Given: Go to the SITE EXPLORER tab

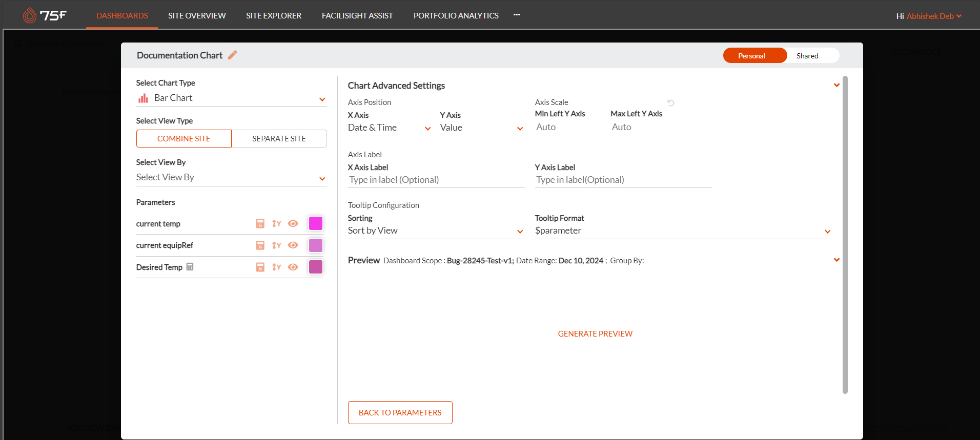Looking at the screenshot, I should 274,15.
